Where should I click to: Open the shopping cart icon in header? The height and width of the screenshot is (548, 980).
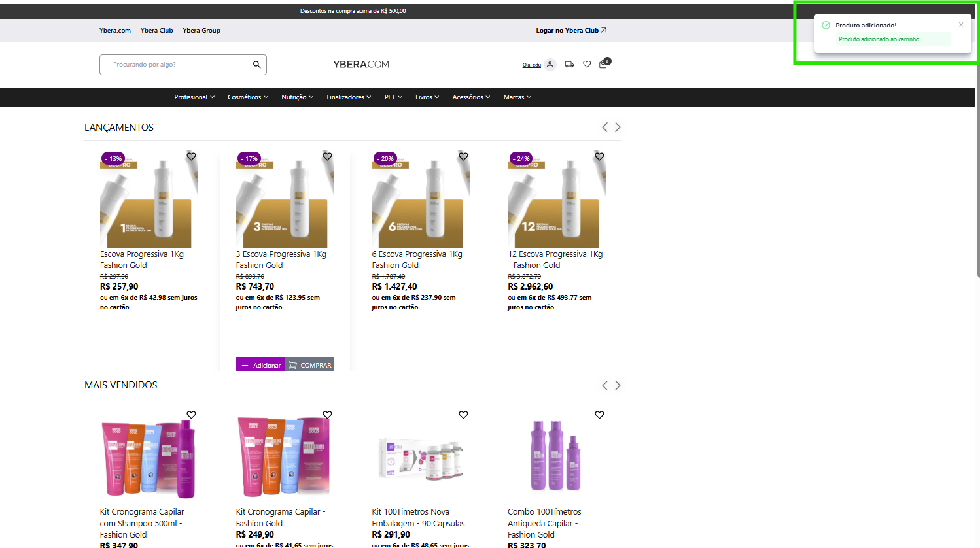[x=603, y=64]
